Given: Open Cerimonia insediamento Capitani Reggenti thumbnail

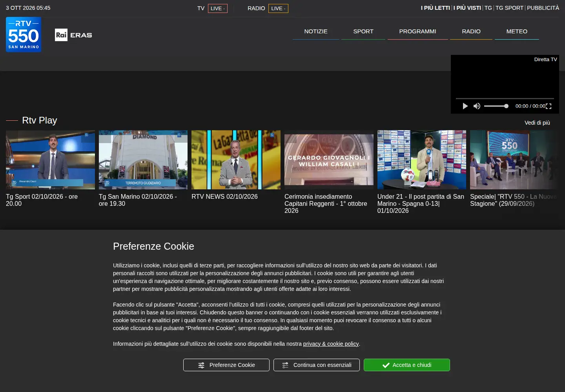Looking at the screenshot, I should 329,160.
